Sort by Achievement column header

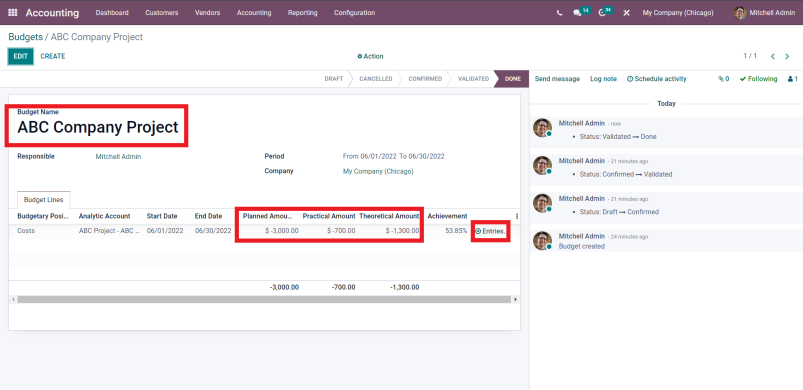(448, 216)
